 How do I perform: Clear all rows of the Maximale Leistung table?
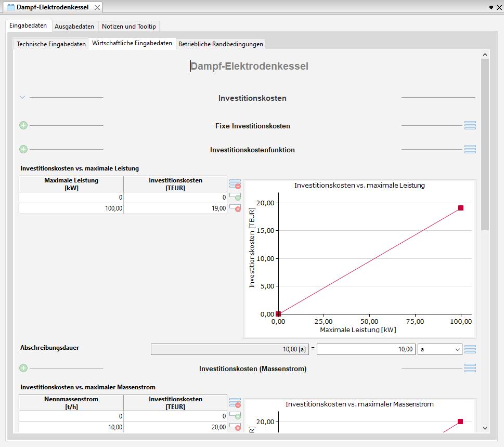pos(235,184)
